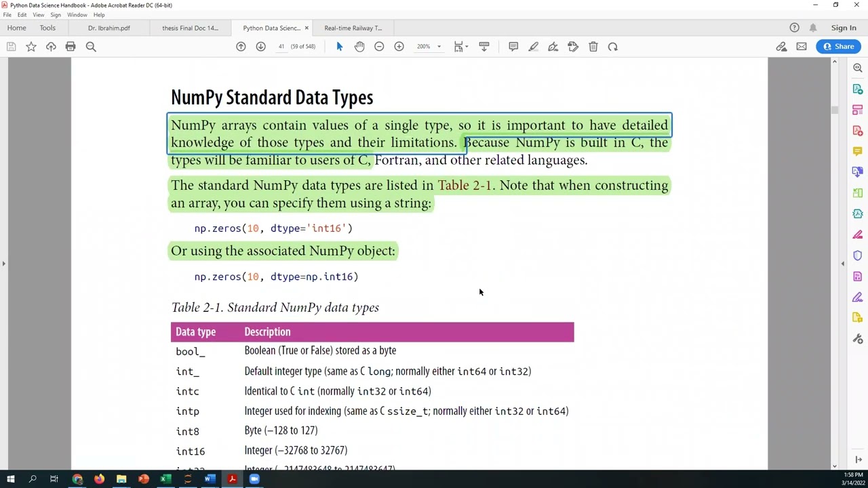868x488 pixels.
Task: Open Protect shield tool in right pane
Action: pos(858,256)
